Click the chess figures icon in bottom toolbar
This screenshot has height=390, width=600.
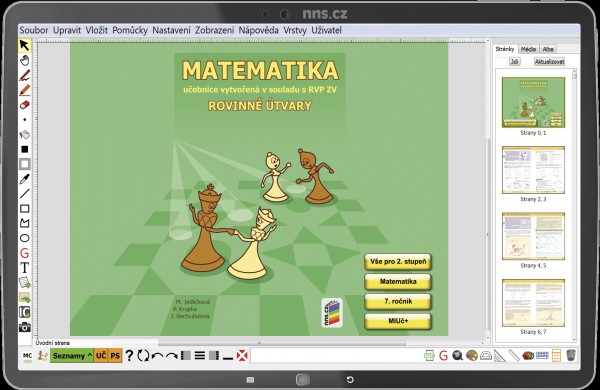pyautogui.click(x=42, y=356)
